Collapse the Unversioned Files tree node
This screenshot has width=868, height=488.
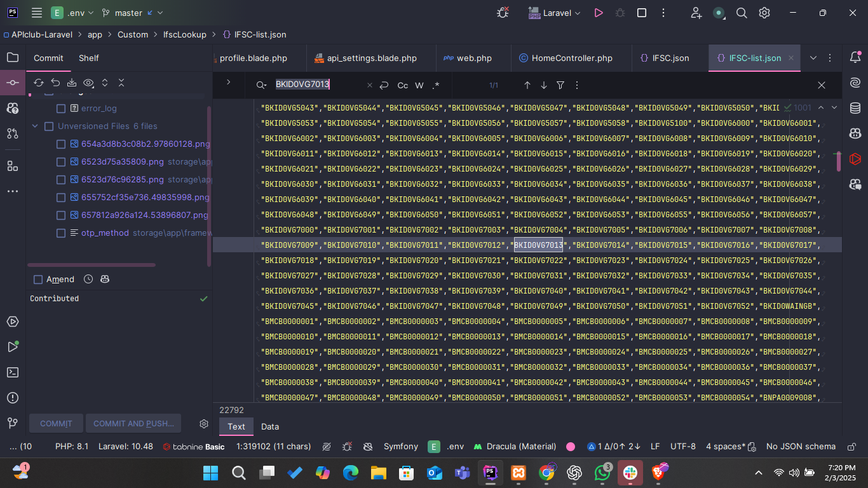[35, 126]
